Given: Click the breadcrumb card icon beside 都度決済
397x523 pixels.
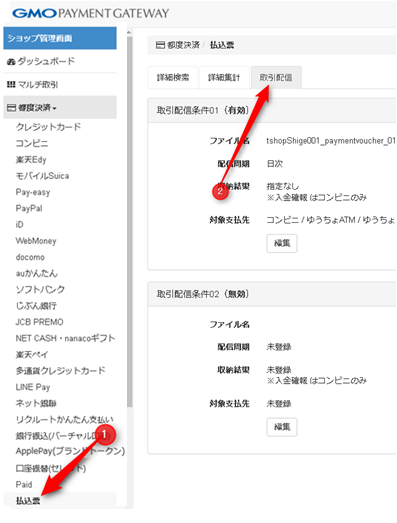Looking at the screenshot, I should point(160,45).
